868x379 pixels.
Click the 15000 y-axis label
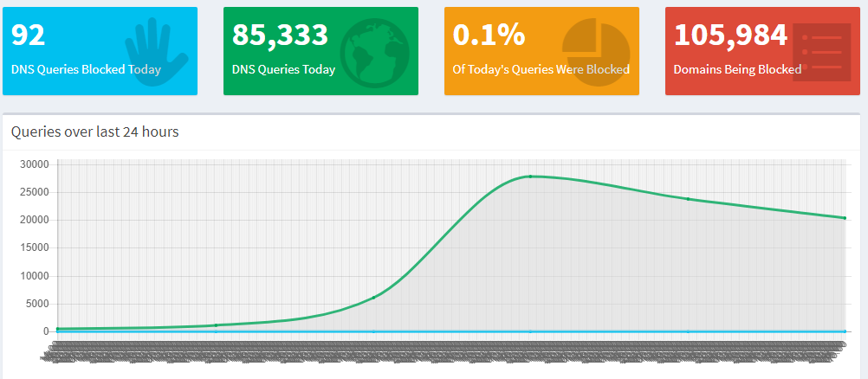(35, 248)
